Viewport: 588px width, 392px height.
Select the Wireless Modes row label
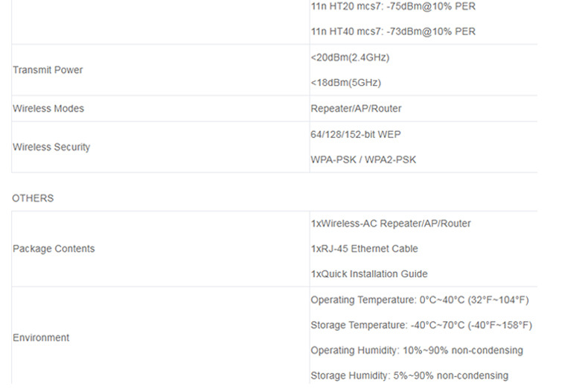point(48,109)
